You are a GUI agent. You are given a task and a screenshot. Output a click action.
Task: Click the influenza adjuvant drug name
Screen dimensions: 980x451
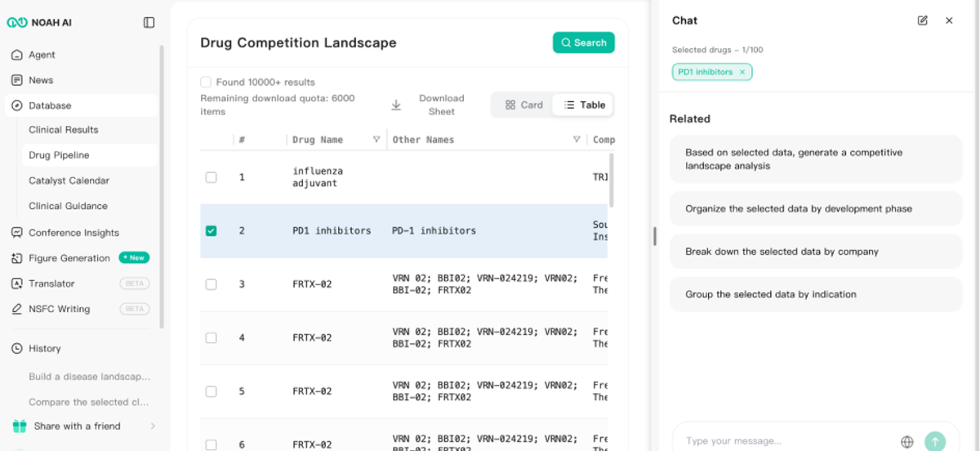[x=318, y=177]
